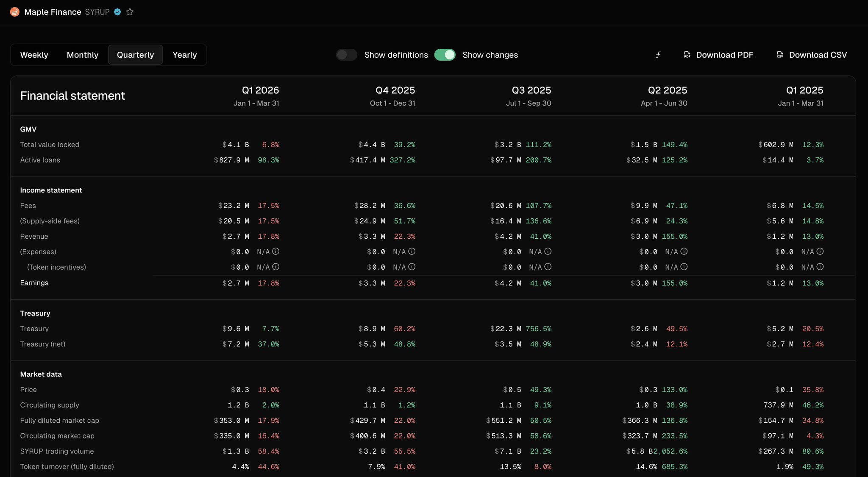
Task: Select the Quarterly tab
Action: (x=135, y=55)
